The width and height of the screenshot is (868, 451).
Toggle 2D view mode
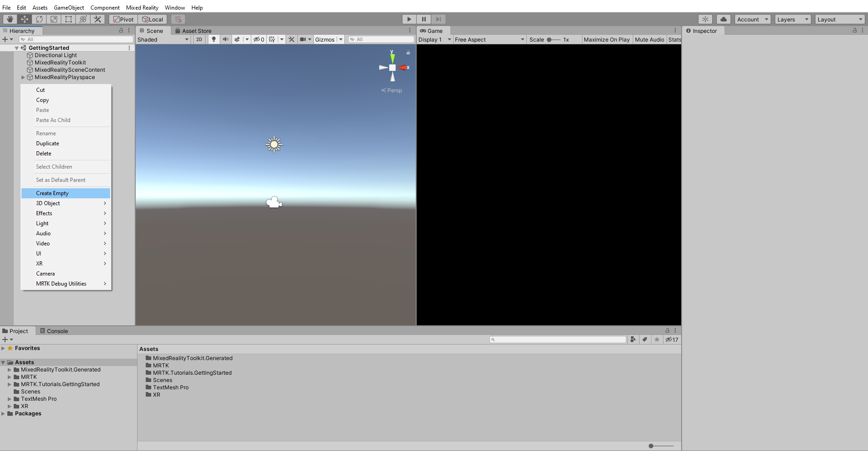199,39
